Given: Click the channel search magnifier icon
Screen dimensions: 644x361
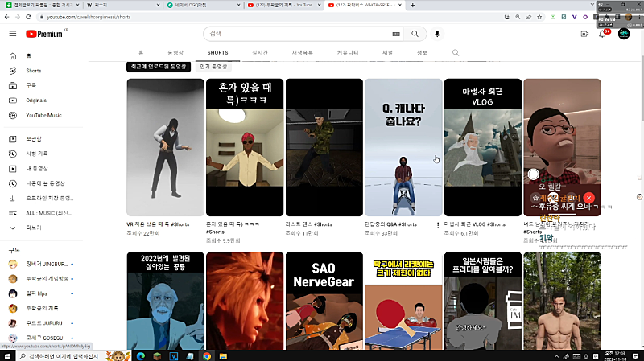Looking at the screenshot, I should click(456, 53).
